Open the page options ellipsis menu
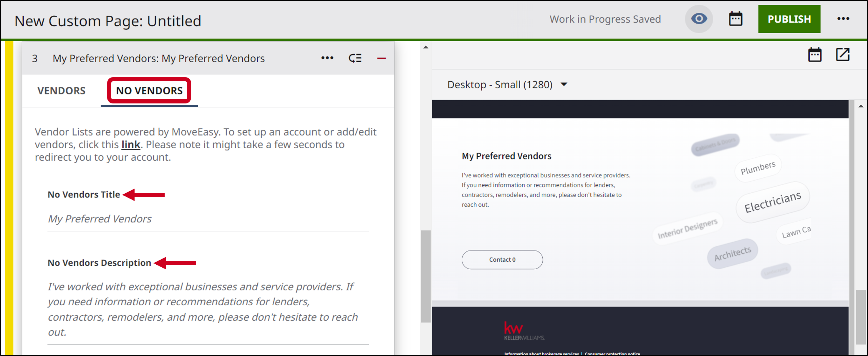The image size is (868, 356). tap(843, 19)
